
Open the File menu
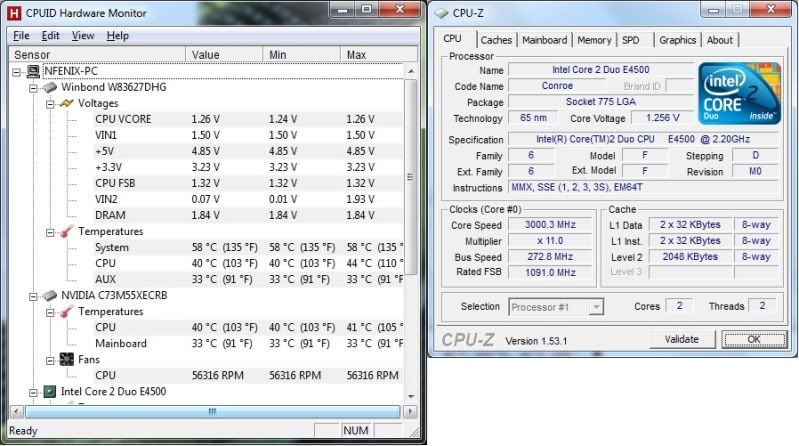pos(21,36)
